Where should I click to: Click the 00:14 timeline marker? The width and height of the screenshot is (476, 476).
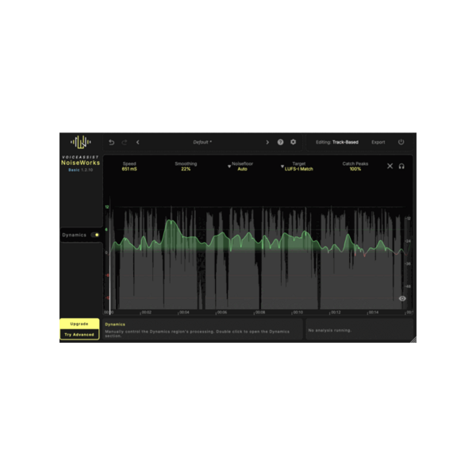pyautogui.click(x=374, y=312)
